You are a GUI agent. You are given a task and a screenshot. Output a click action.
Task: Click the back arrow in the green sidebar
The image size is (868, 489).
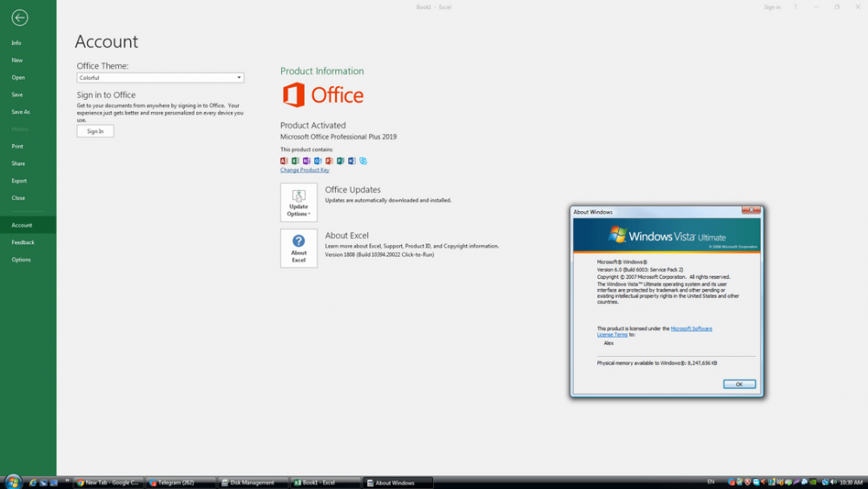pyautogui.click(x=19, y=17)
